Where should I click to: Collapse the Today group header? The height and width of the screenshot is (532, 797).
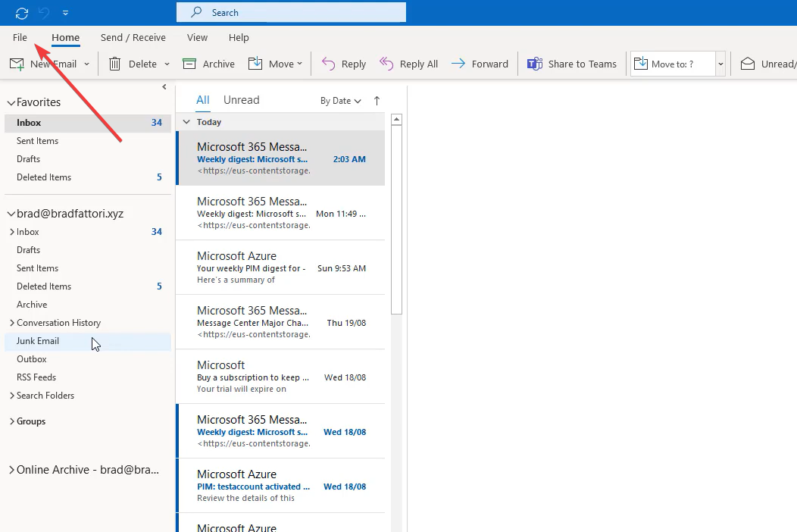coord(186,122)
